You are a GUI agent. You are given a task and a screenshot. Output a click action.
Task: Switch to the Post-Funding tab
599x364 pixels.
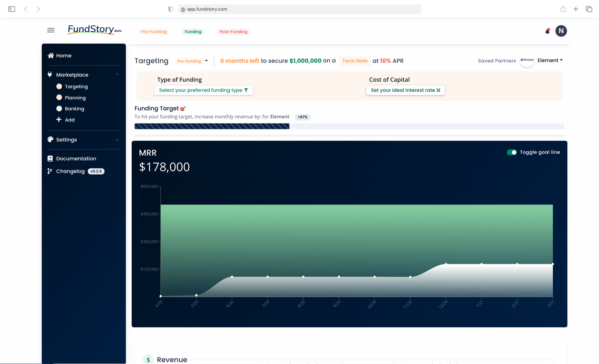(233, 32)
